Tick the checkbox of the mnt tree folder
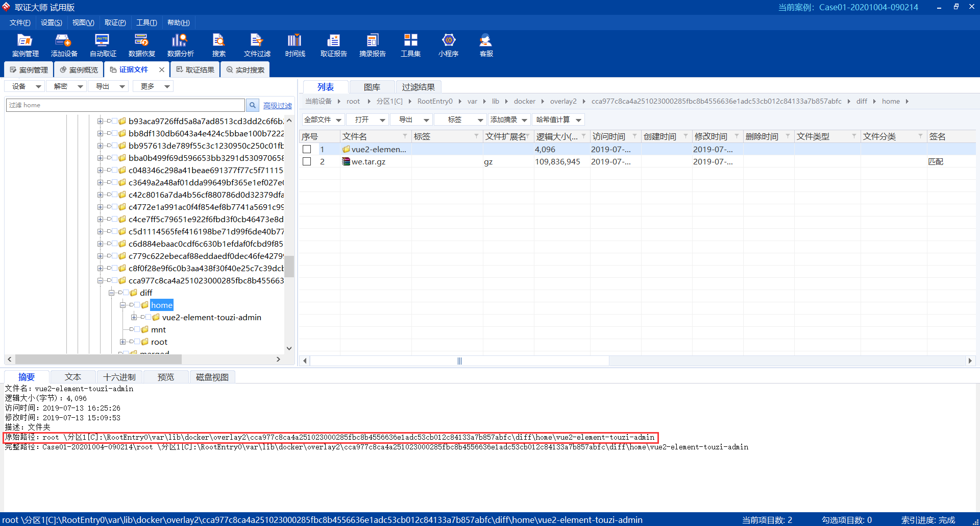This screenshot has width=980, height=526. [137, 329]
